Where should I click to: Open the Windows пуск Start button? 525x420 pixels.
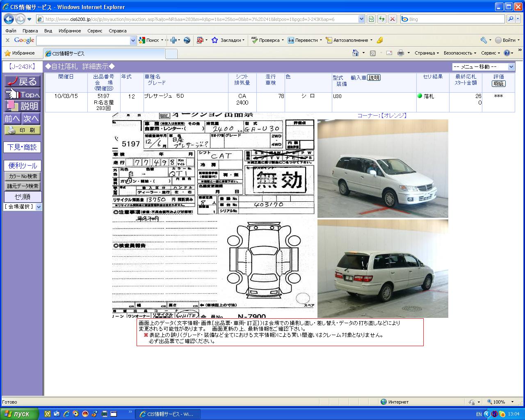pyautogui.click(x=20, y=414)
